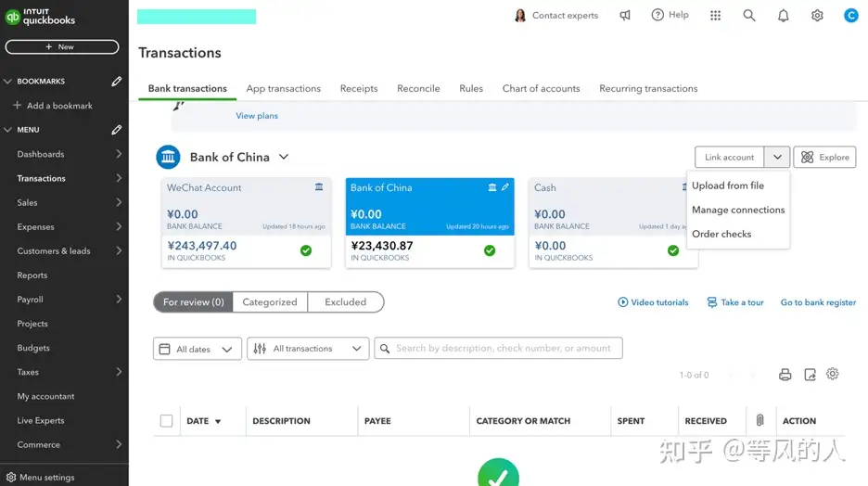Click the New button
Viewport: 868px width, 486px height.
(62, 47)
